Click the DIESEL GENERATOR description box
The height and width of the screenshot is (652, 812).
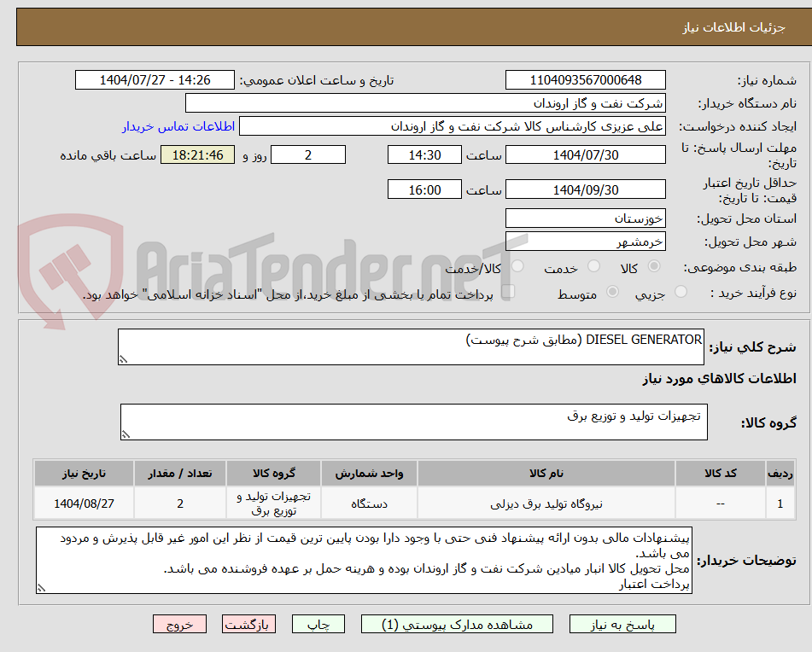[411, 346]
